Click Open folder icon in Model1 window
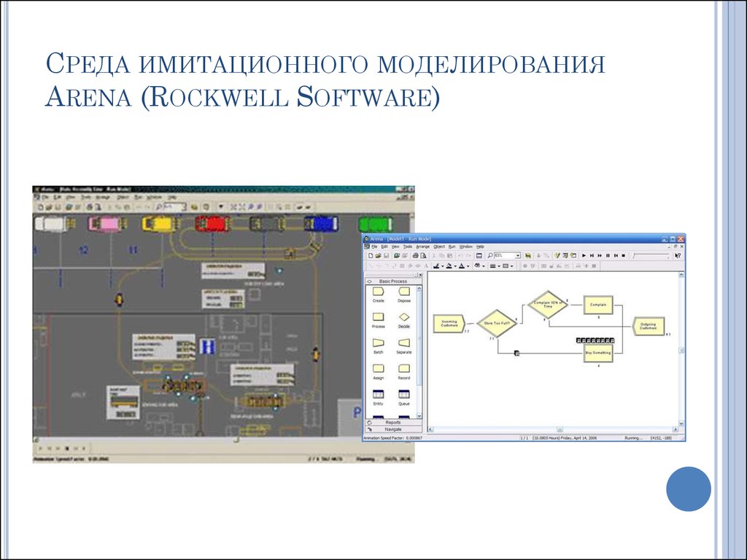Viewport: 747px width, 560px height. click(x=379, y=256)
